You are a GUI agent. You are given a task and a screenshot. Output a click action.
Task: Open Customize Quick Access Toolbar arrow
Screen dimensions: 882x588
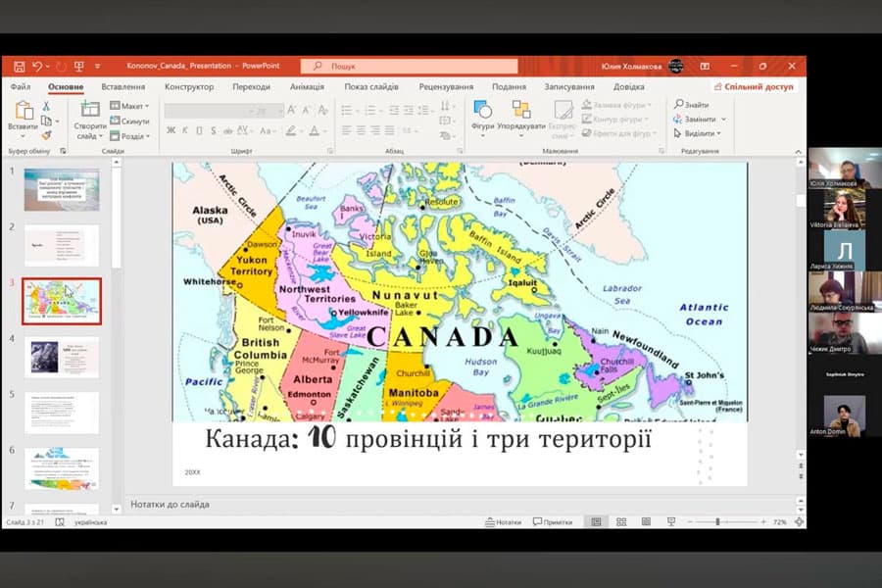click(97, 67)
